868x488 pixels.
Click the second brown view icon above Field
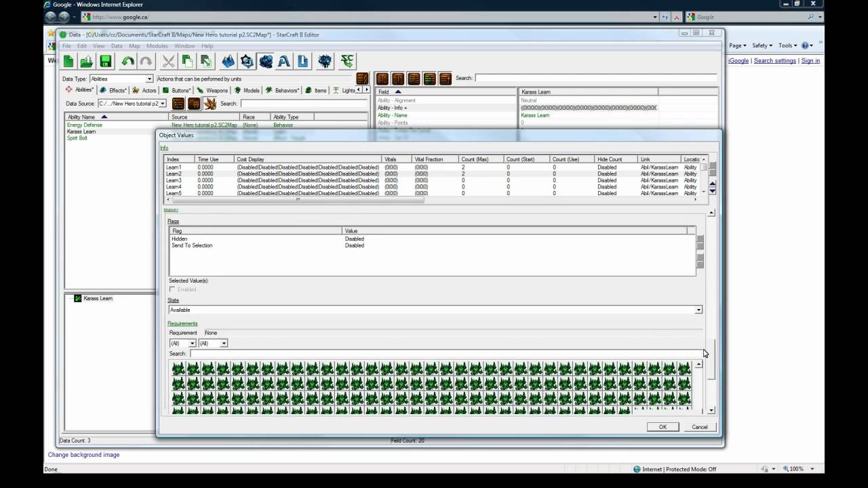398,79
